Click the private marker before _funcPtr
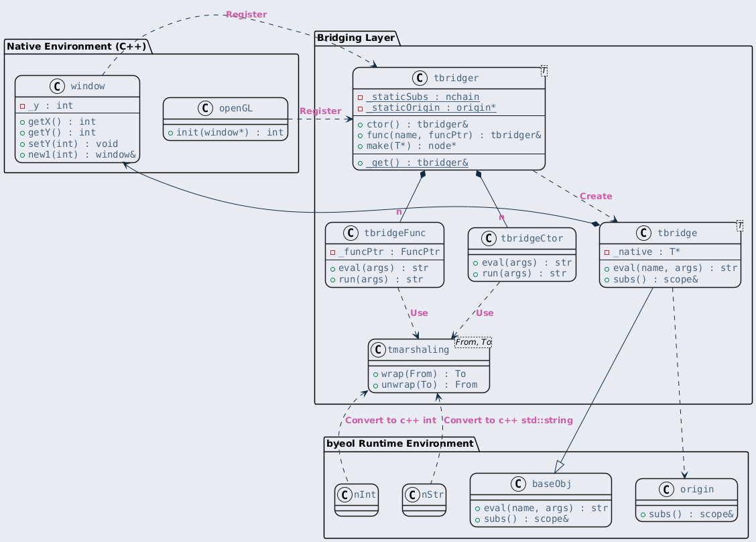The image size is (756, 542). [x=332, y=252]
